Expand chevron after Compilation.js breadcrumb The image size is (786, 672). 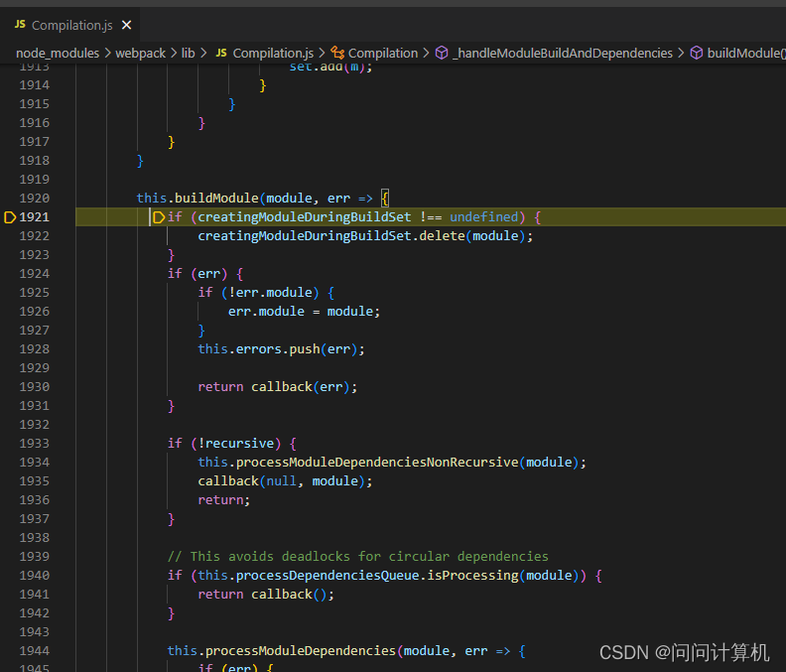[x=322, y=53]
